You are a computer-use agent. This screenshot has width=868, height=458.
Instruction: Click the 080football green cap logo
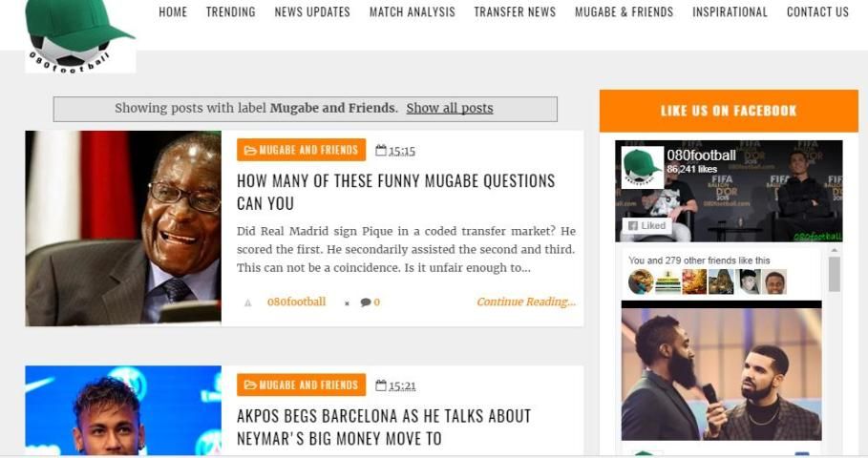point(80,36)
